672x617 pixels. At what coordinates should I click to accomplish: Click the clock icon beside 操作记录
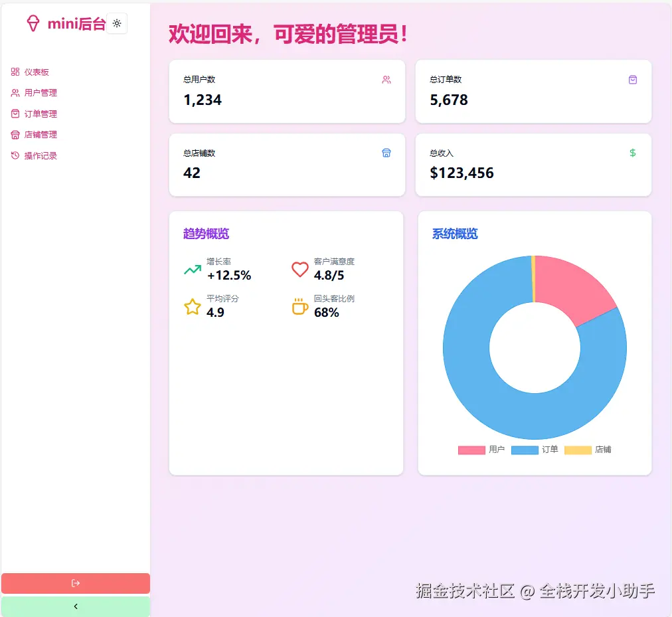[x=15, y=155]
